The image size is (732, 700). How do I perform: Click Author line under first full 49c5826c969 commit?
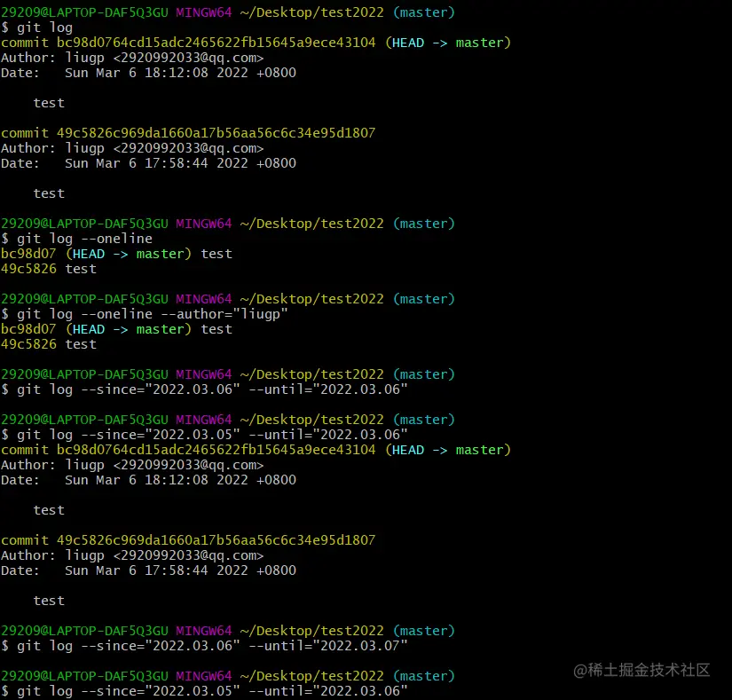pyautogui.click(x=132, y=148)
